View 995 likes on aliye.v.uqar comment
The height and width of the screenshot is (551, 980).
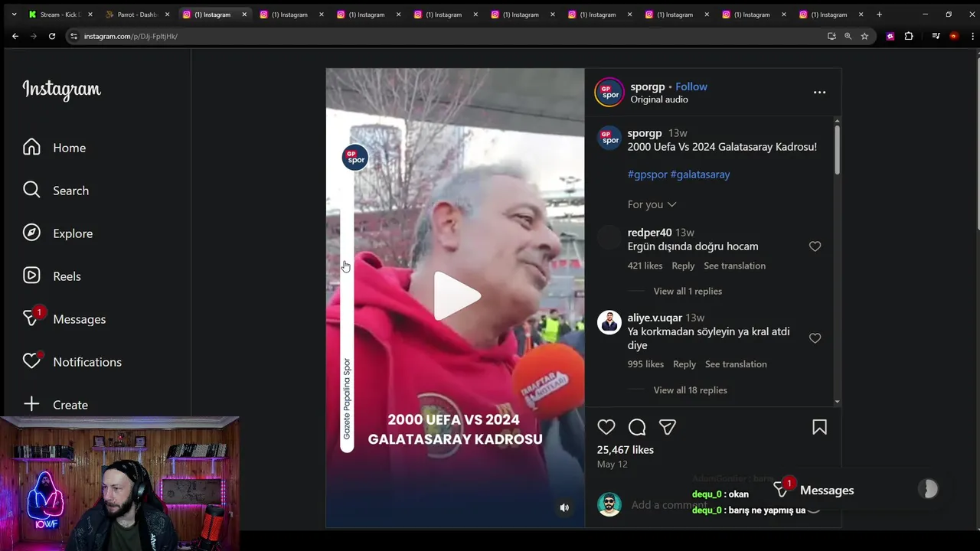point(645,364)
